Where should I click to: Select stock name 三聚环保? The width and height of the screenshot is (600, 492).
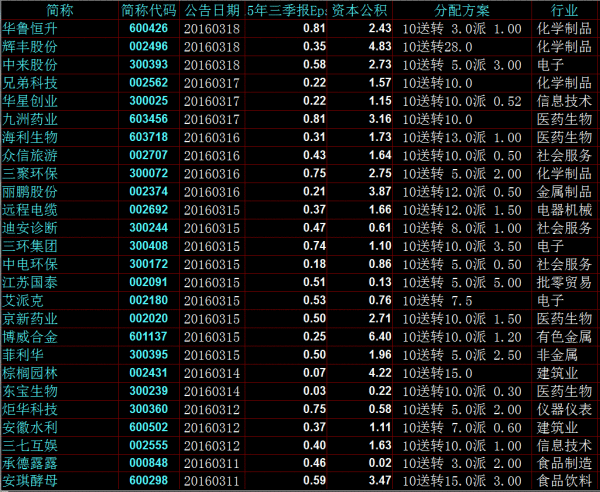pos(30,174)
